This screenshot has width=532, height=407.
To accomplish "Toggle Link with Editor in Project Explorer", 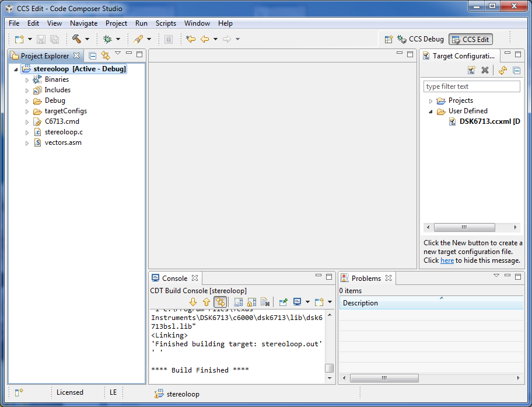I will pos(106,55).
